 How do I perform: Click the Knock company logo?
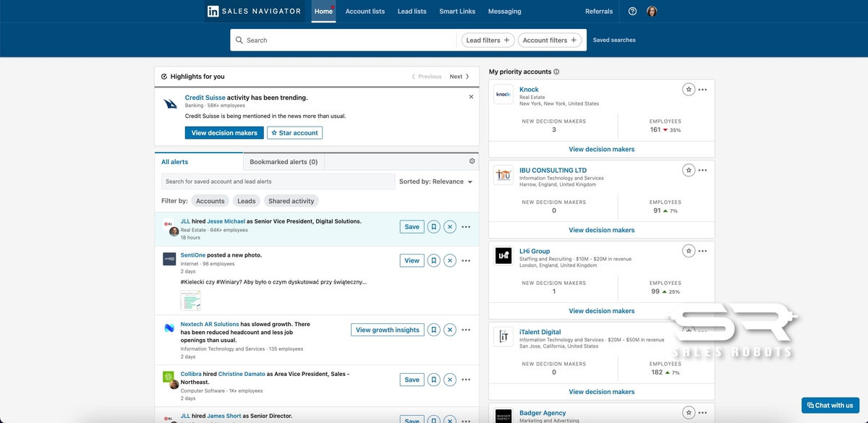[503, 94]
